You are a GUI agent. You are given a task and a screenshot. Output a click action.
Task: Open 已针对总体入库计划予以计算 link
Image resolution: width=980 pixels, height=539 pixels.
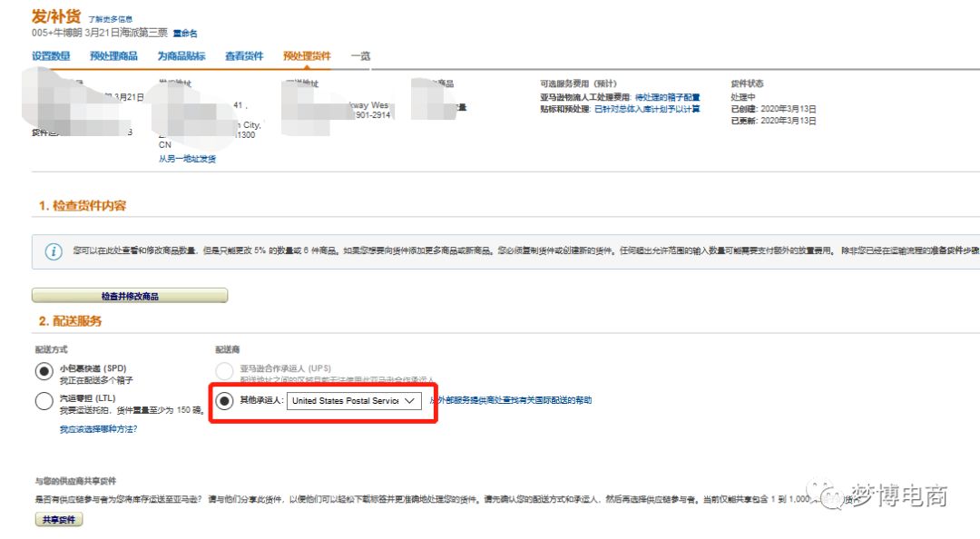click(647, 109)
